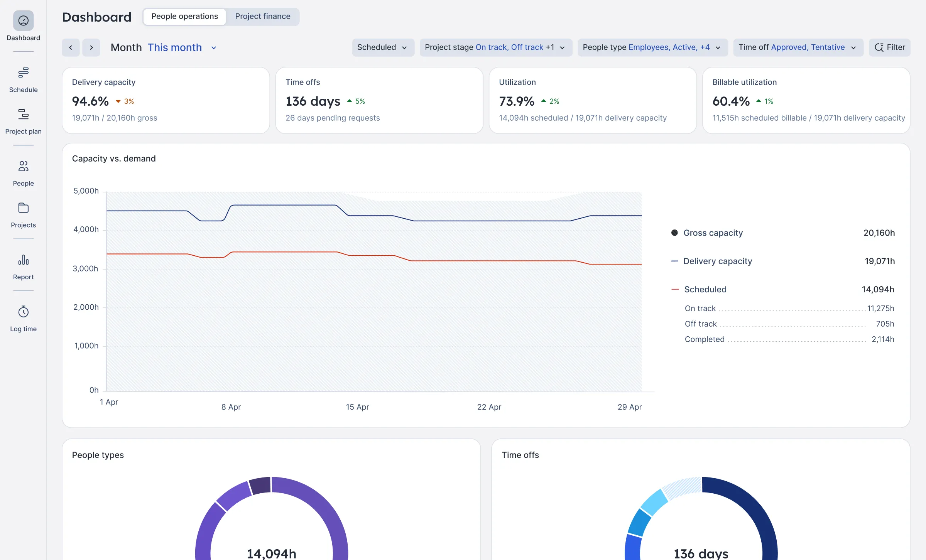This screenshot has height=560, width=926.
Task: Open the People section in the sidebar
Action: (23, 172)
